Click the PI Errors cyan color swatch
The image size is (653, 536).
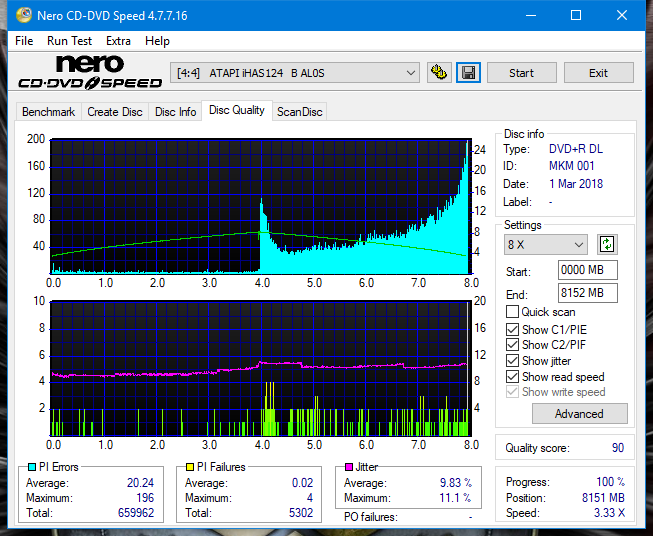32,467
